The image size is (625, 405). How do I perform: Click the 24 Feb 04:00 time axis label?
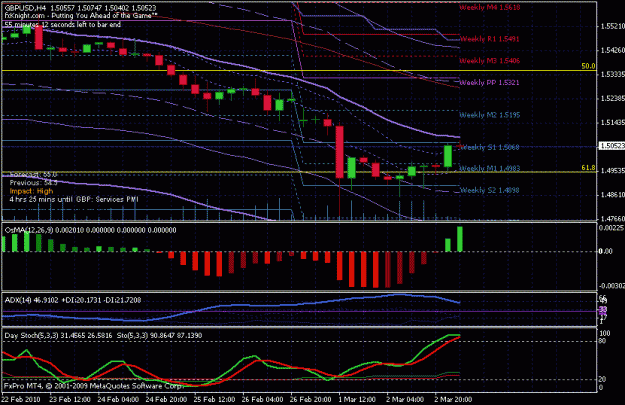118,399
